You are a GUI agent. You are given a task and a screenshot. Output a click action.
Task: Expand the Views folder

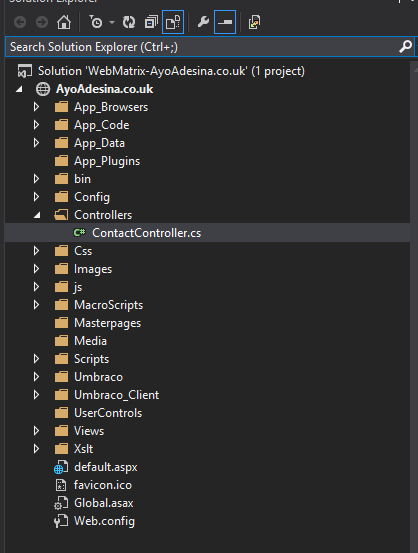tap(36, 431)
